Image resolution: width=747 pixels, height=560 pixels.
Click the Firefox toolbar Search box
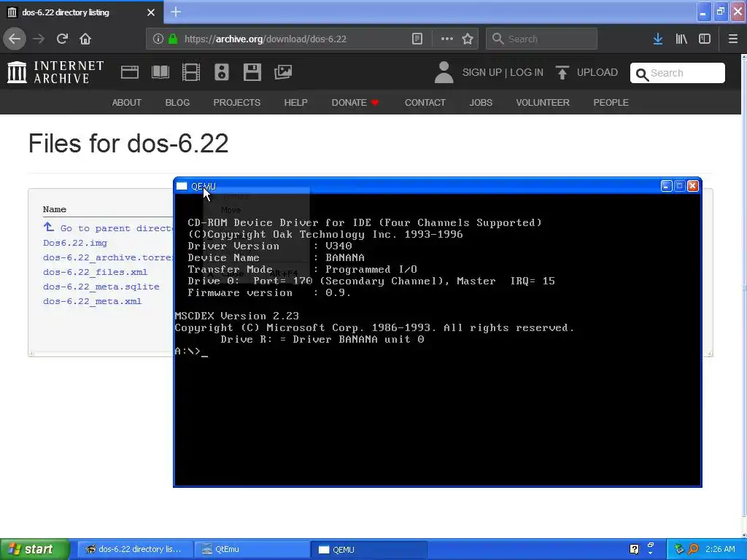541,39
